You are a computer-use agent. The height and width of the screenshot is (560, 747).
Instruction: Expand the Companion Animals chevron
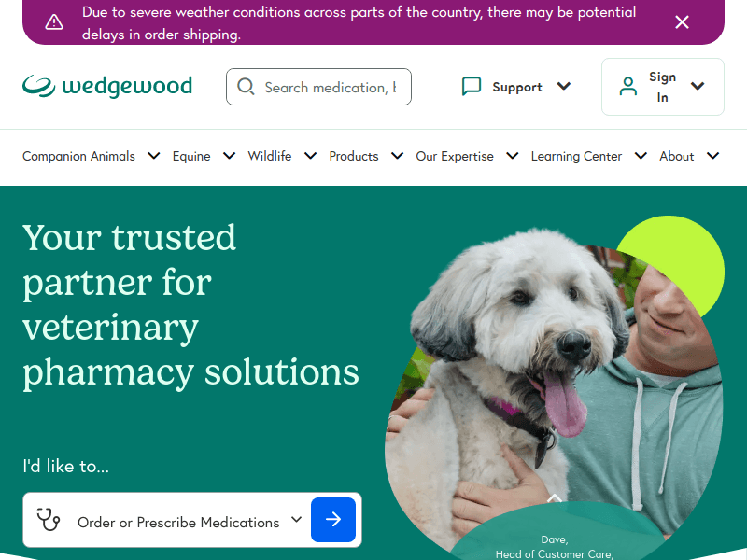point(153,156)
